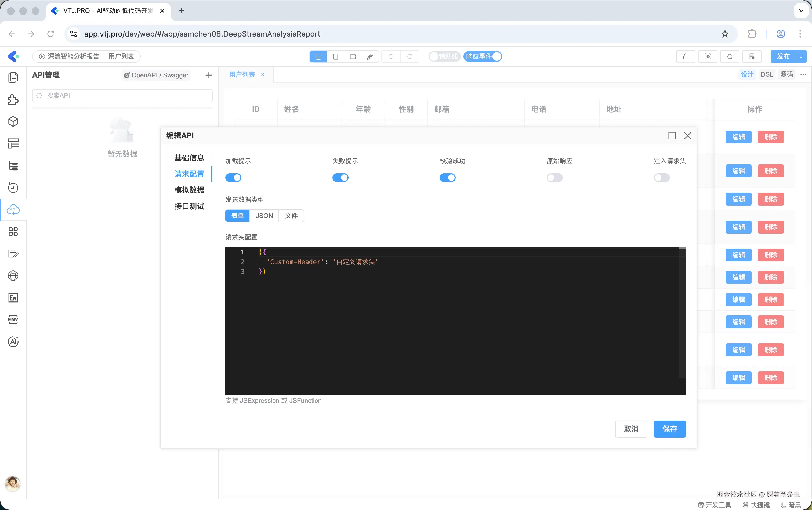This screenshot has width=812, height=510.
Task: Open the globe internationalization sidebar icon
Action: tap(13, 276)
